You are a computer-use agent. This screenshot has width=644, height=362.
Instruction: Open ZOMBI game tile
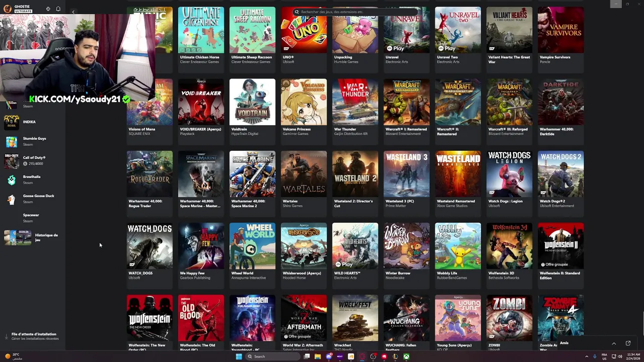tap(509, 322)
